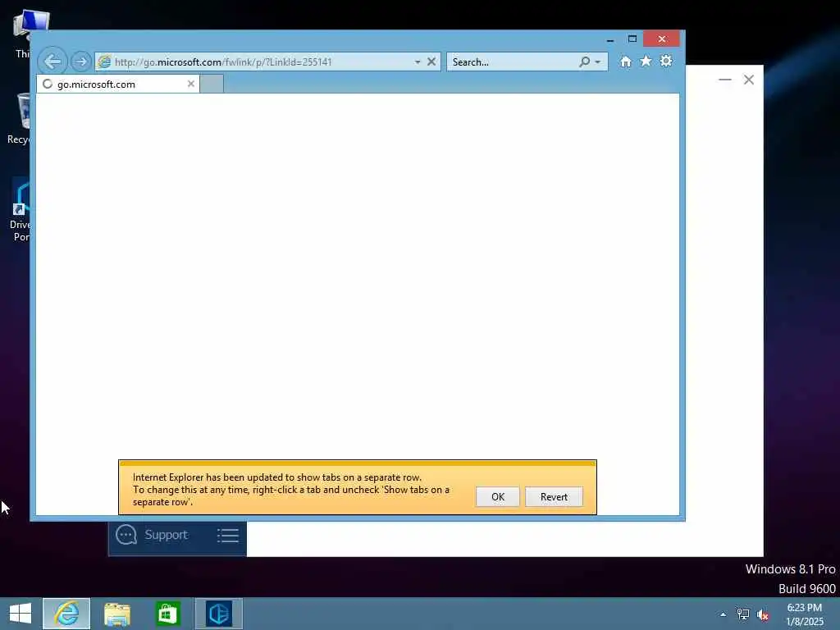
Task: Click the Internet Explorer taskbar icon
Action: coord(66,614)
